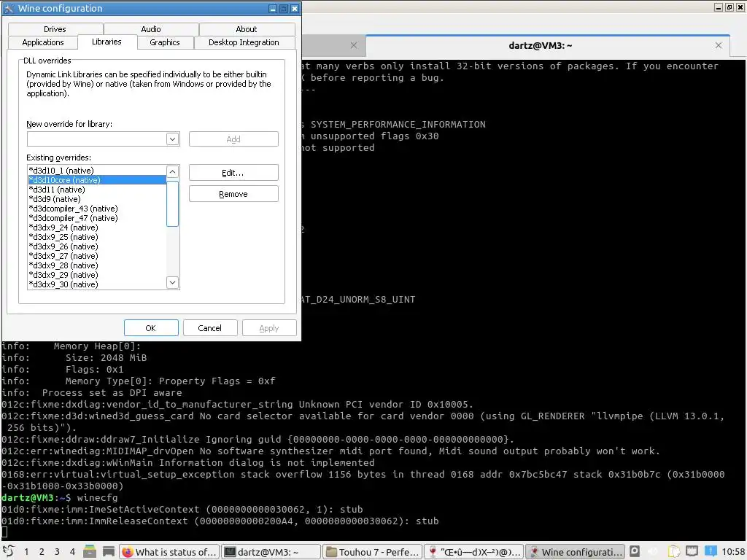Image resolution: width=747 pixels, height=560 pixels.
Task: Click the show desktop taskbar icon
Action: click(109, 551)
